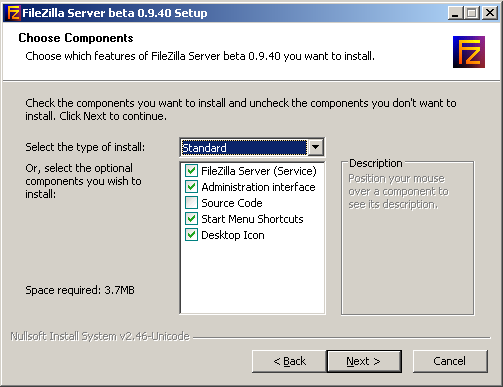Click the Next button
503x387 pixels.
click(x=364, y=361)
